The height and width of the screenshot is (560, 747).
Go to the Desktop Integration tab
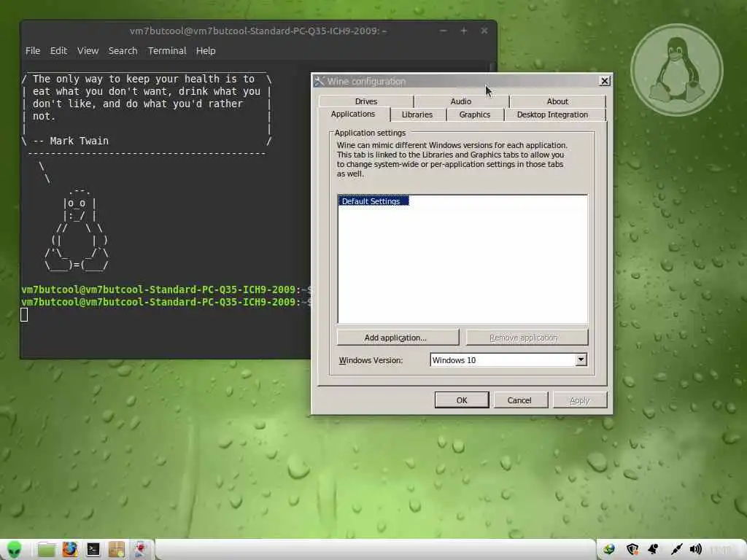[x=553, y=114]
